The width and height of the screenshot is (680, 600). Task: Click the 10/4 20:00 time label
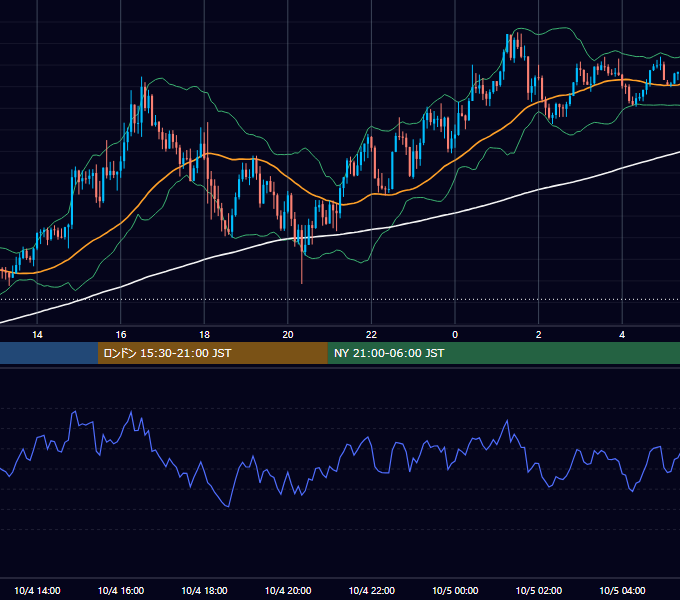pos(288,590)
